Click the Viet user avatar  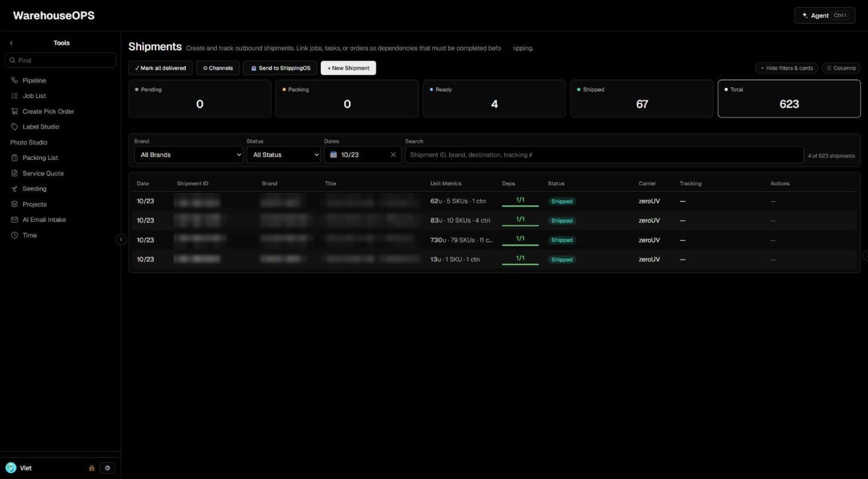coord(11,468)
